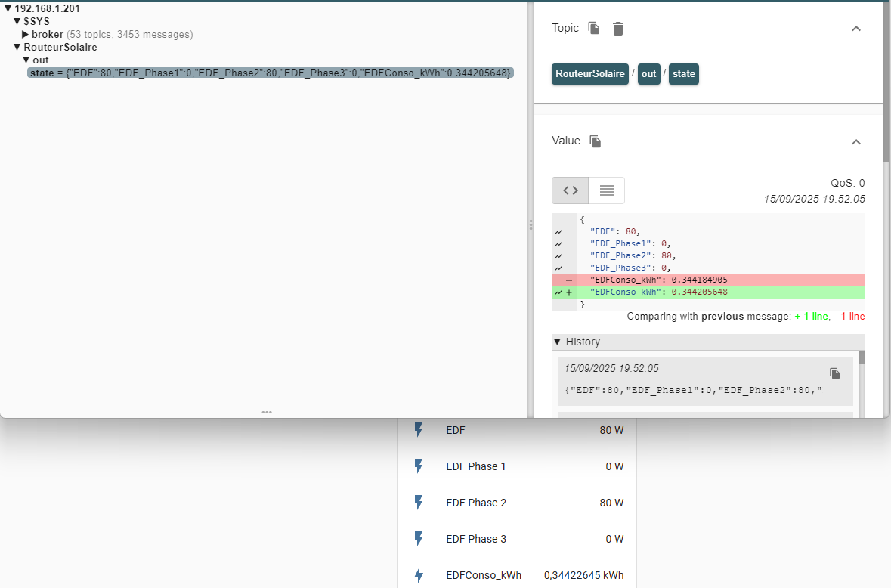Copy the latest history entry
891x588 pixels.
[834, 373]
